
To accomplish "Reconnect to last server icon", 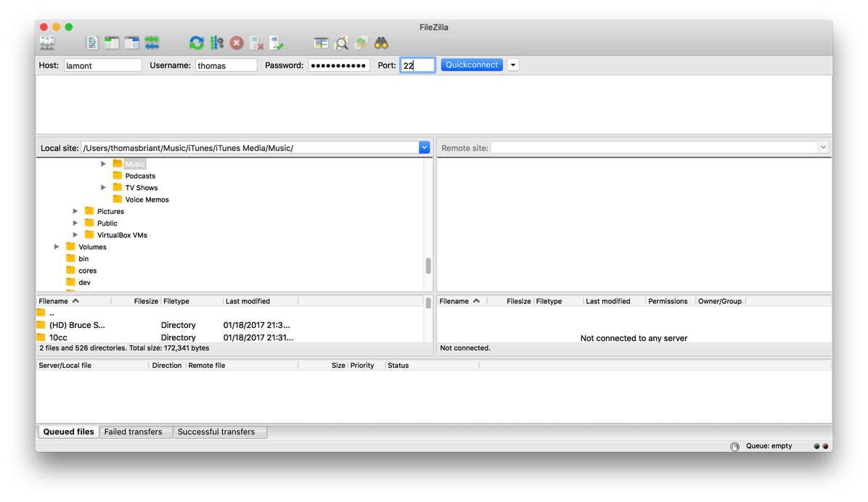I will [x=277, y=43].
